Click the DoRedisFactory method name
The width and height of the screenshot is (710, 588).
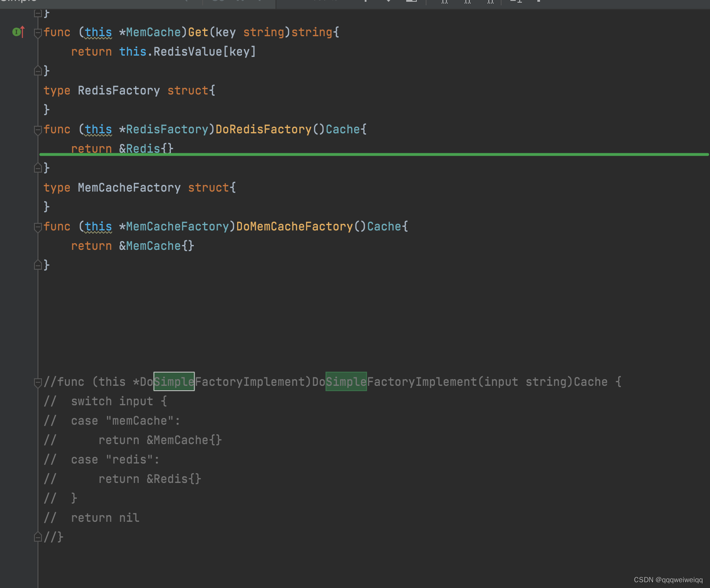point(264,129)
